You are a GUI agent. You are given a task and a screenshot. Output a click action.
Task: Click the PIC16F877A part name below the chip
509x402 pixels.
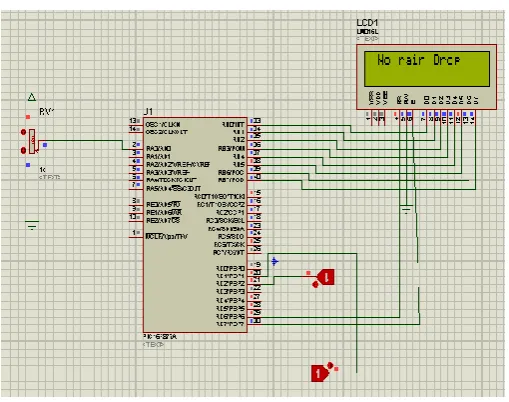pos(160,337)
